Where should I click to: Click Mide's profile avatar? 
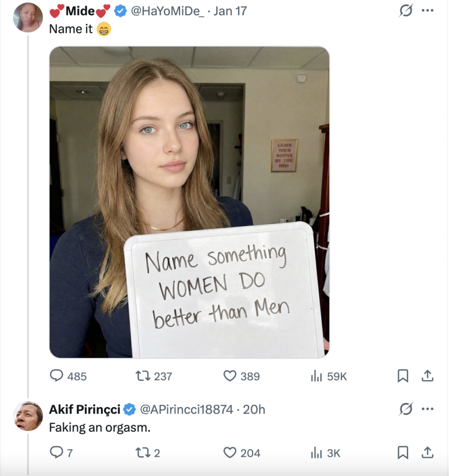27,17
